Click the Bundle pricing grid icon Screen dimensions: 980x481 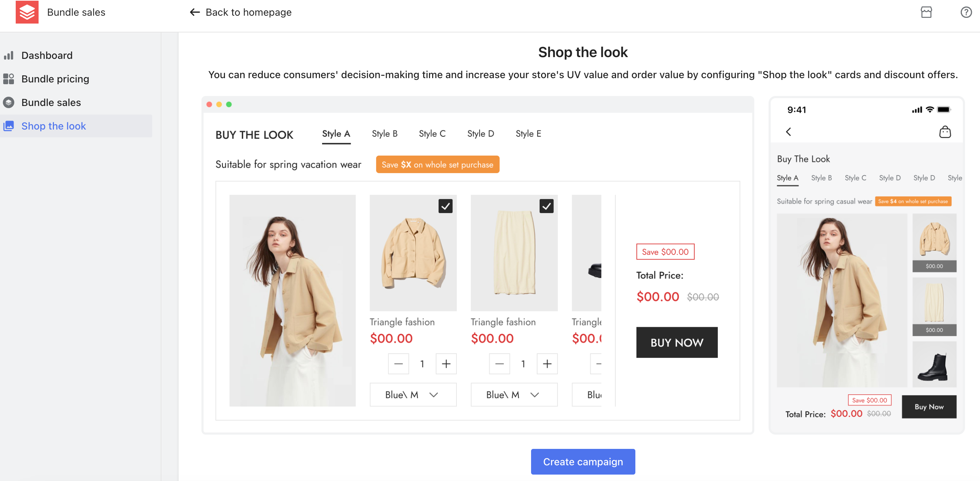click(x=9, y=79)
